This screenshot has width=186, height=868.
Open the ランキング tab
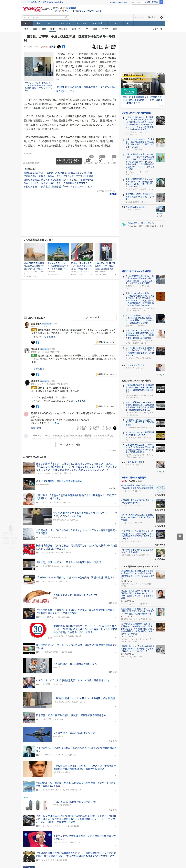click(115, 24)
